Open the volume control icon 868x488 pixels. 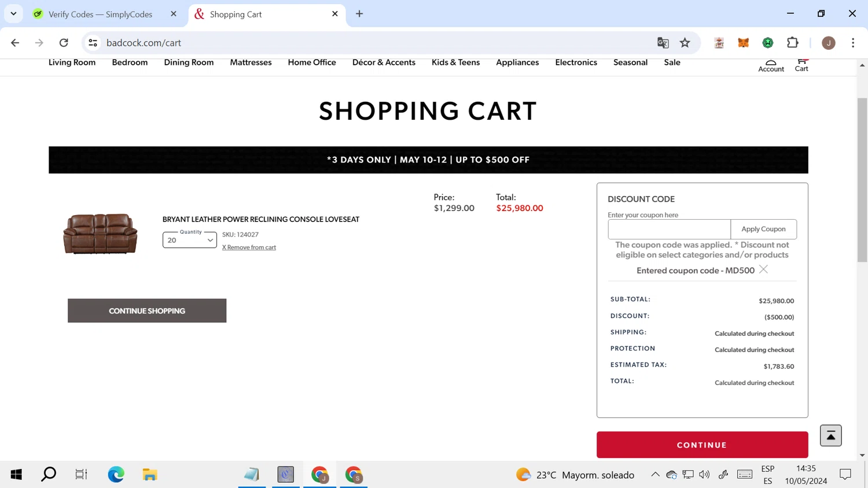(x=704, y=475)
